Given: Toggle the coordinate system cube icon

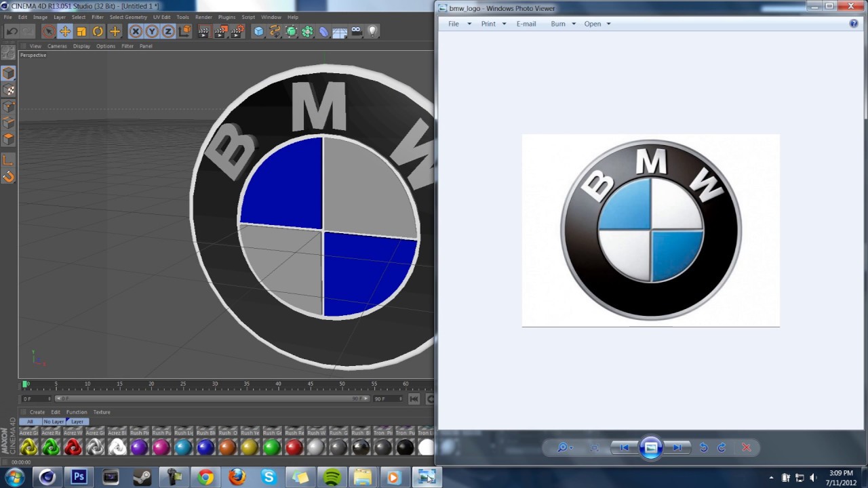Looking at the screenshot, I should (x=184, y=31).
